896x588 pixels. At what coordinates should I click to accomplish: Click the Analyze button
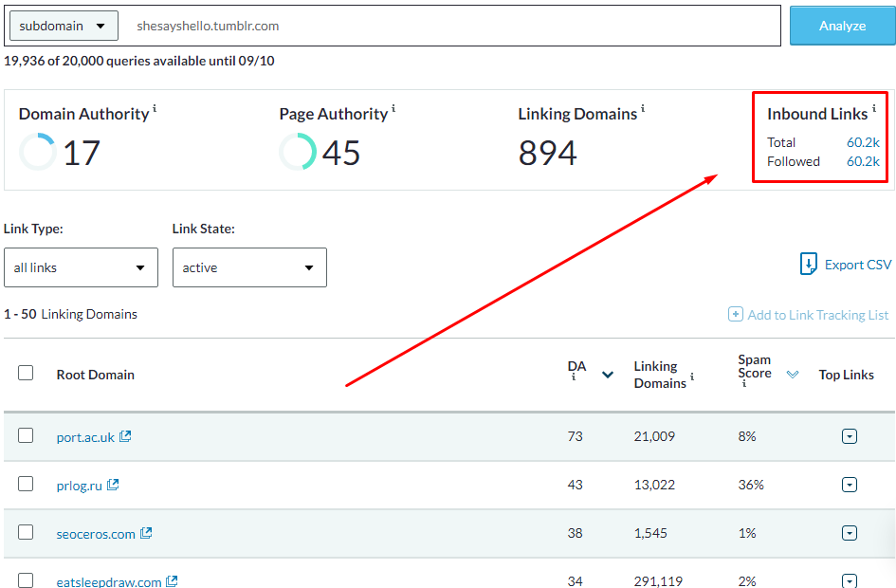pos(842,26)
